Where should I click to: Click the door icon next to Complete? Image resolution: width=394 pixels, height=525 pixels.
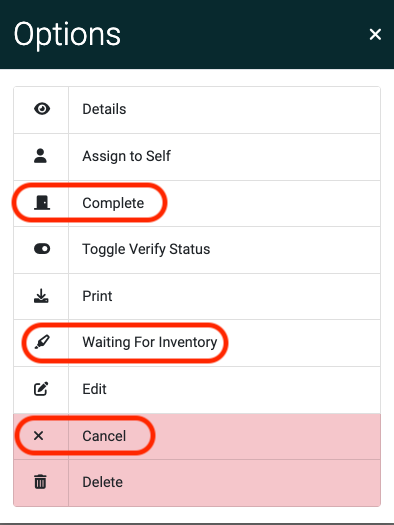(x=42, y=203)
